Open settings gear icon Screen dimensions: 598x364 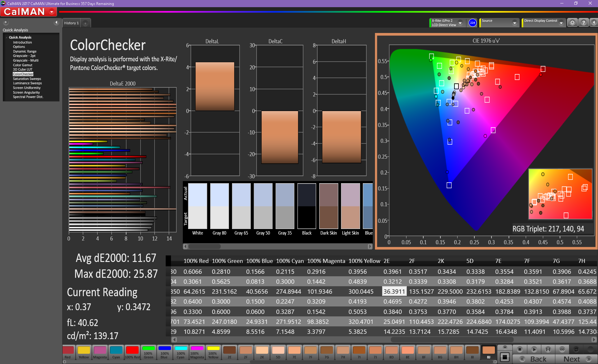coord(572,23)
